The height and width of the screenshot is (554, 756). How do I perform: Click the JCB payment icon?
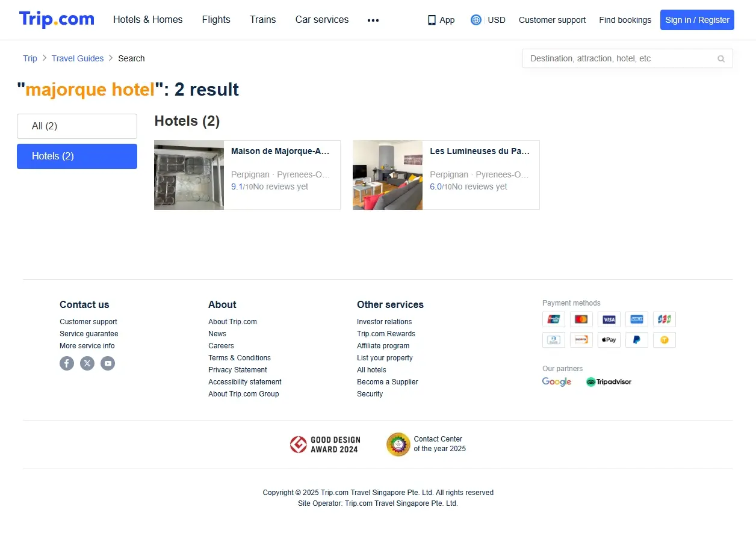click(665, 319)
